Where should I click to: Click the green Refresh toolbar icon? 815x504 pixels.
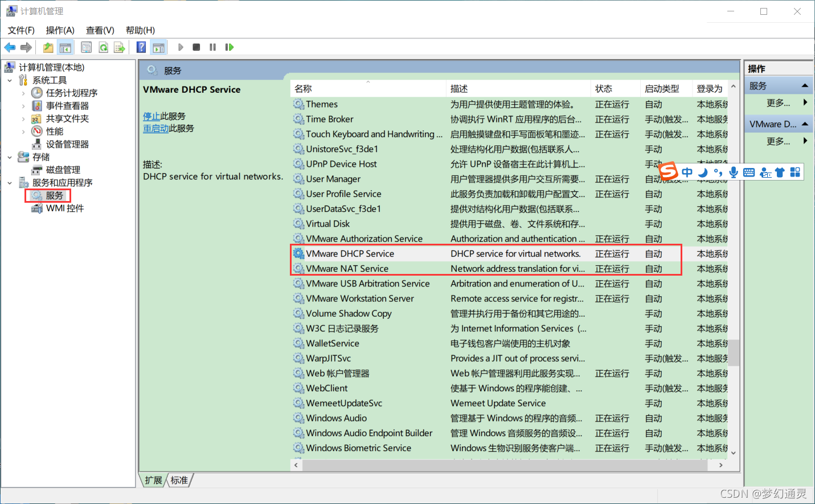[103, 47]
